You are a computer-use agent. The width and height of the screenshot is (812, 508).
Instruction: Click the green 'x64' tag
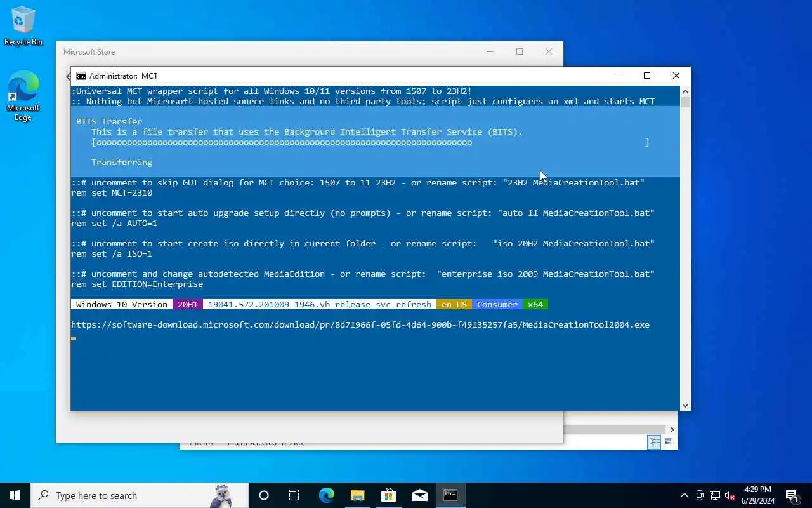(535, 304)
